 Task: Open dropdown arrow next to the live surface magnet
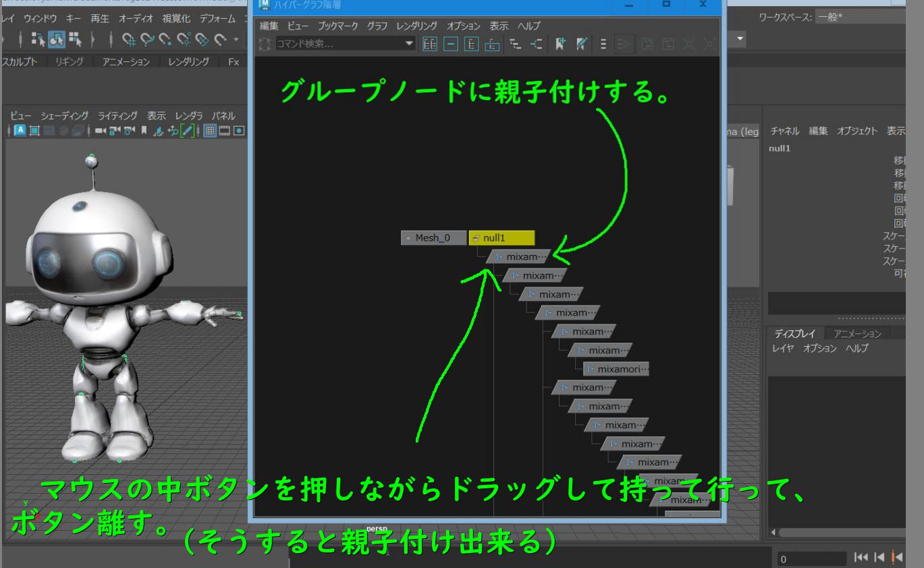click(x=236, y=40)
